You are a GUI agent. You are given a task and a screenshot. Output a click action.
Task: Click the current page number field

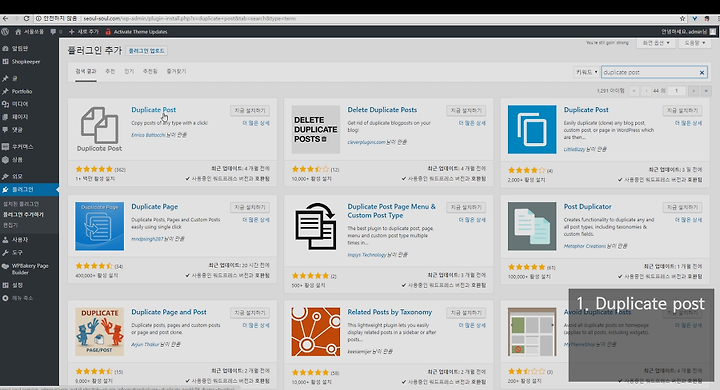677,91
